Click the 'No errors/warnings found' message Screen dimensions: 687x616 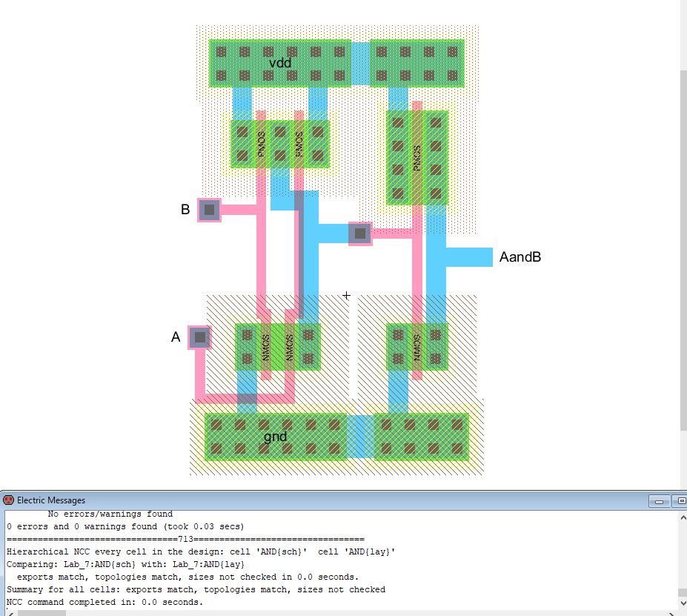(x=110, y=514)
